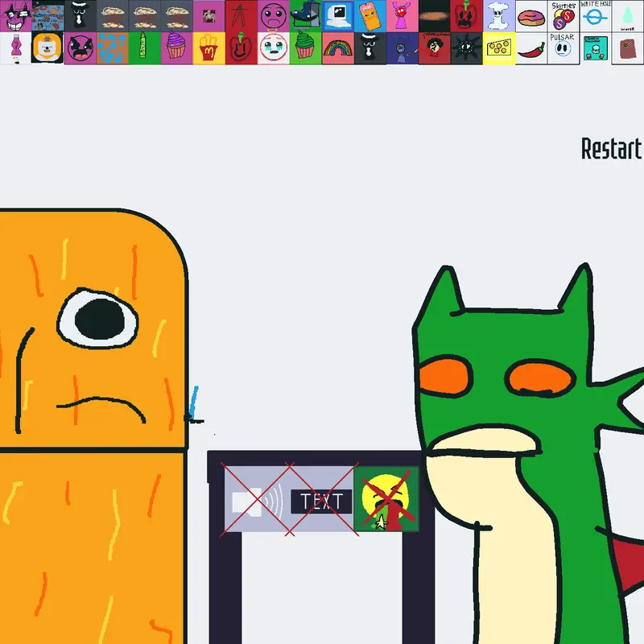
Task: Click the crossed-out TEXT label
Action: click(x=321, y=502)
